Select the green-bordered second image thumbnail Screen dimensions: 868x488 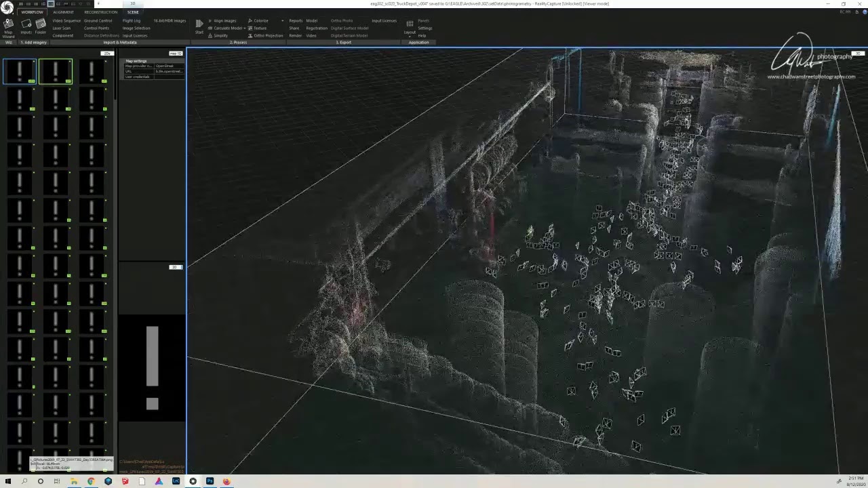click(x=56, y=72)
